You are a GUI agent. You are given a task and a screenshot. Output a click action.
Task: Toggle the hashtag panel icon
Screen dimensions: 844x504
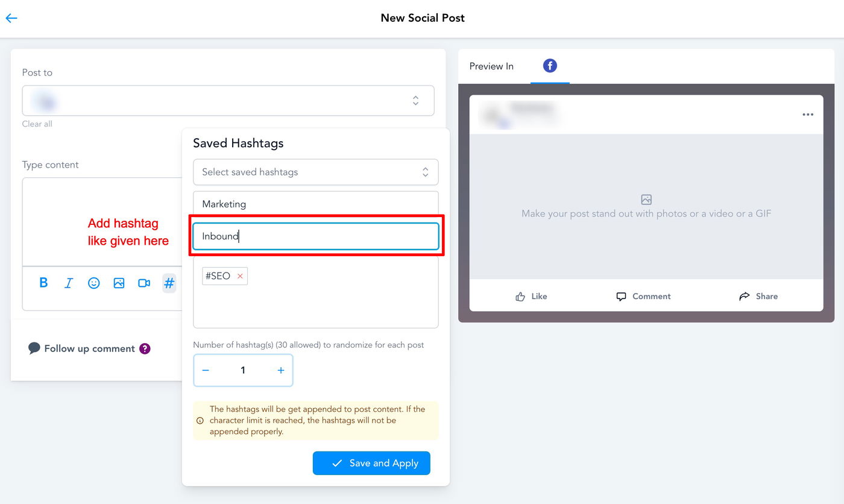coord(169,283)
